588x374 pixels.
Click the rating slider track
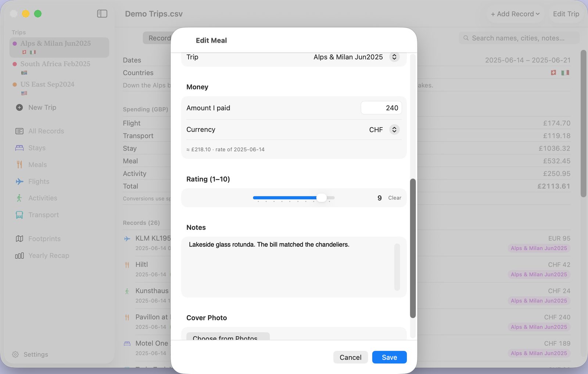[294, 198]
